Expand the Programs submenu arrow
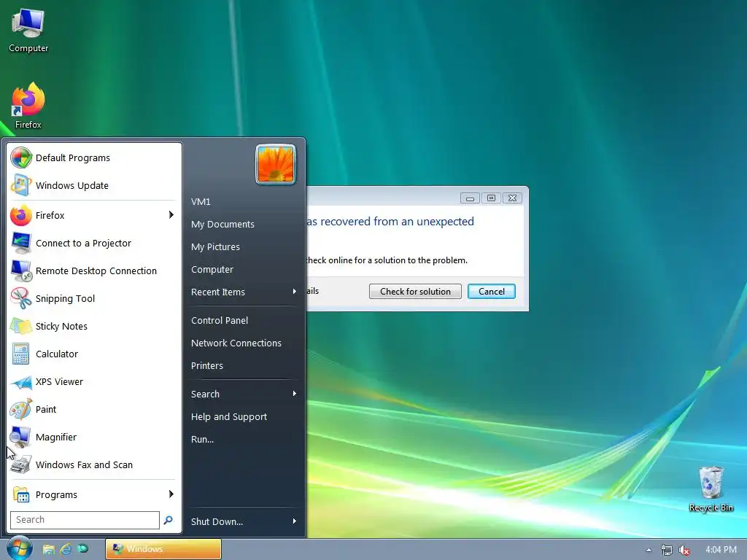747x560 pixels. click(x=171, y=494)
